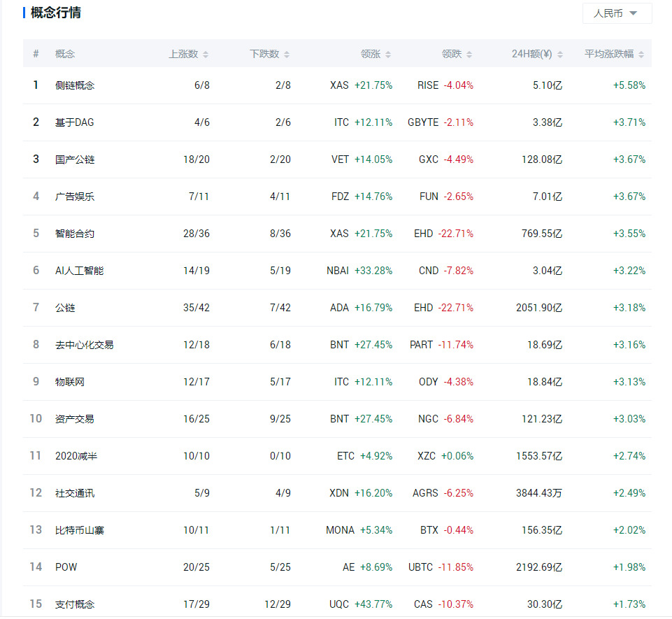Click the 3844.43万 volume value

(539, 493)
